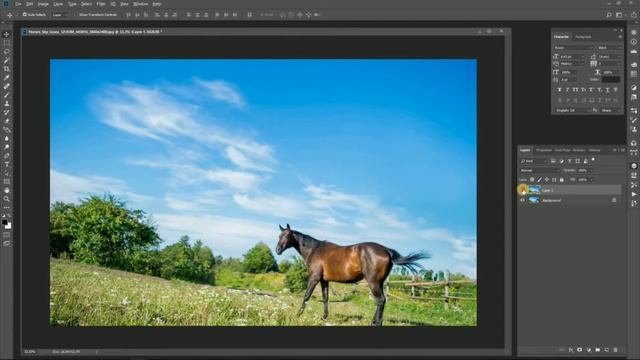This screenshot has height=360, width=640.
Task: Click the Character panel text Color swatch
Action: point(611,80)
